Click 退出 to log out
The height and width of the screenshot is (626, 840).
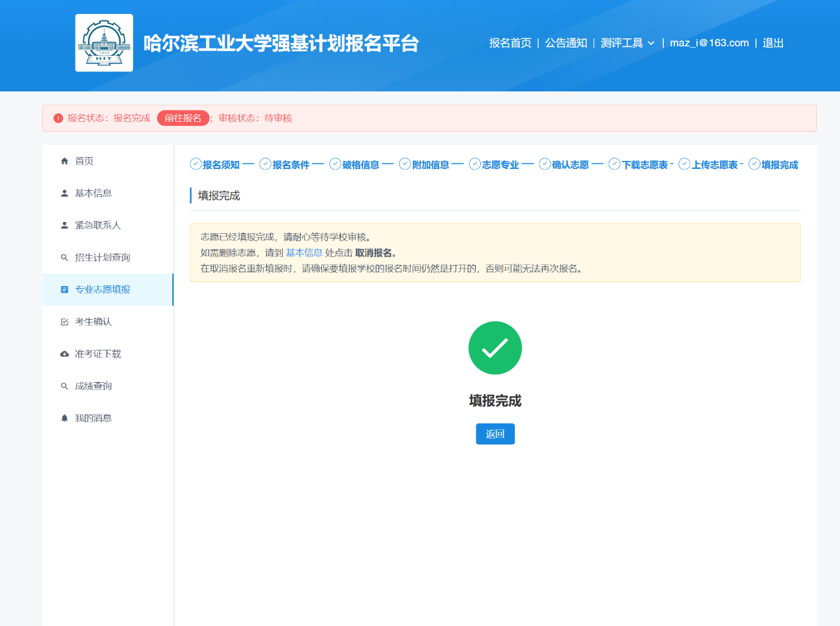tap(773, 43)
